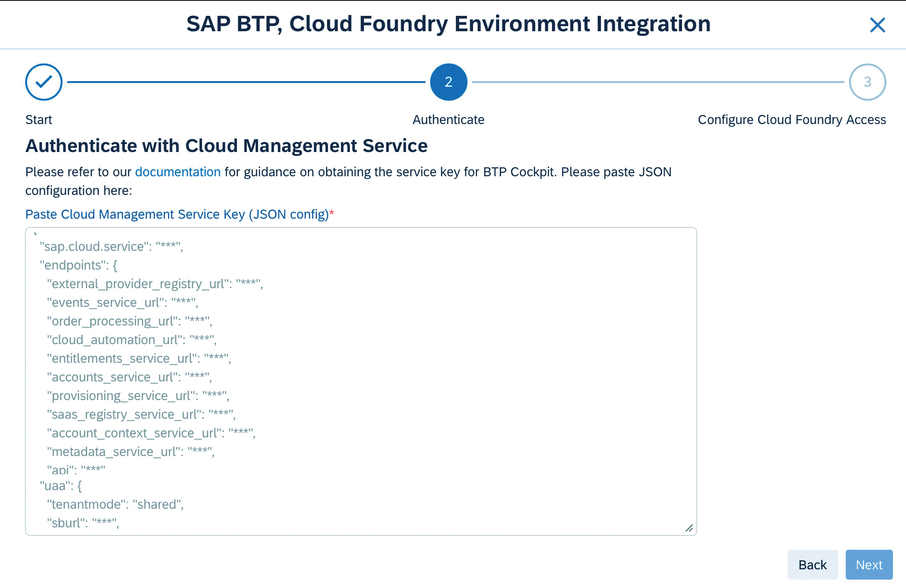
Task: Click the SAP BTP dialog title
Action: 448,24
